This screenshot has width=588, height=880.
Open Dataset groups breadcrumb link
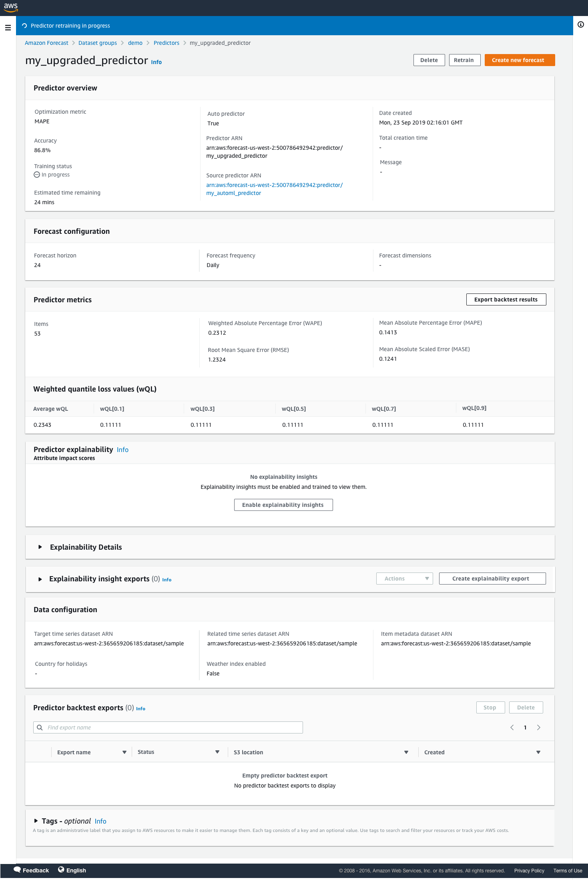tap(98, 43)
